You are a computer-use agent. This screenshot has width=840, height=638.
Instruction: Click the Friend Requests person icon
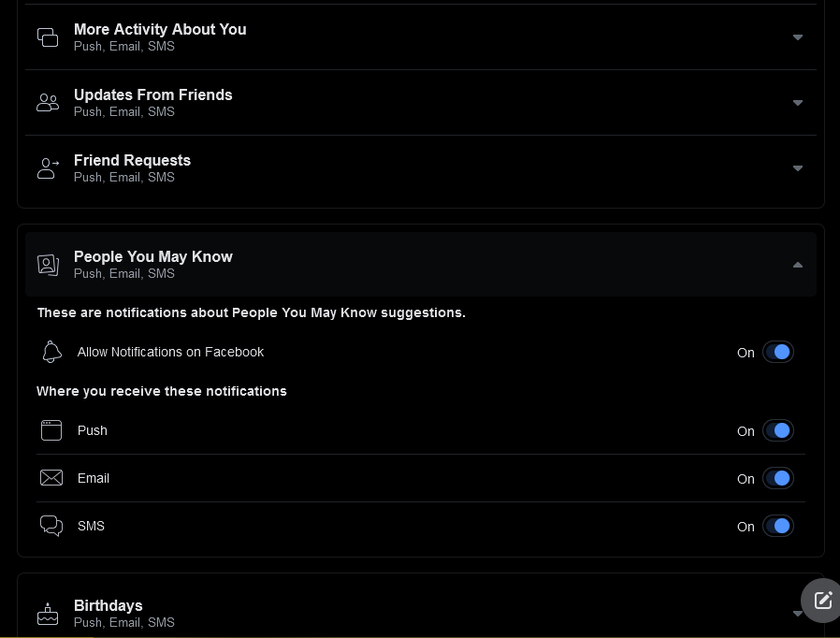coord(48,168)
